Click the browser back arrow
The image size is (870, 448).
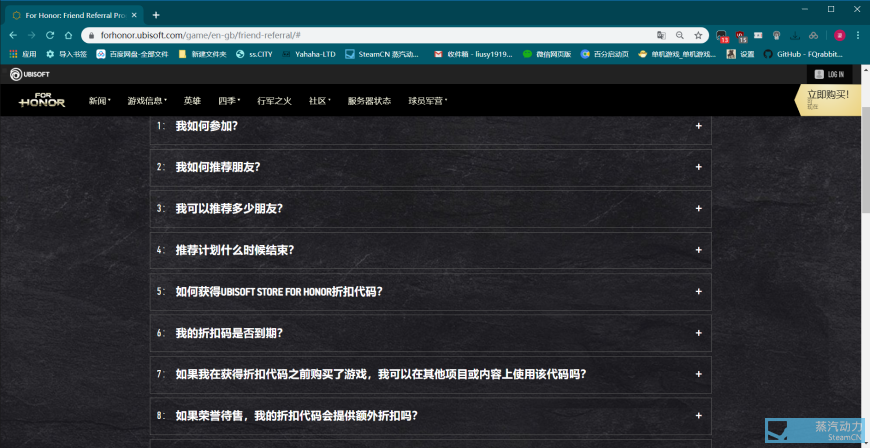coord(13,35)
